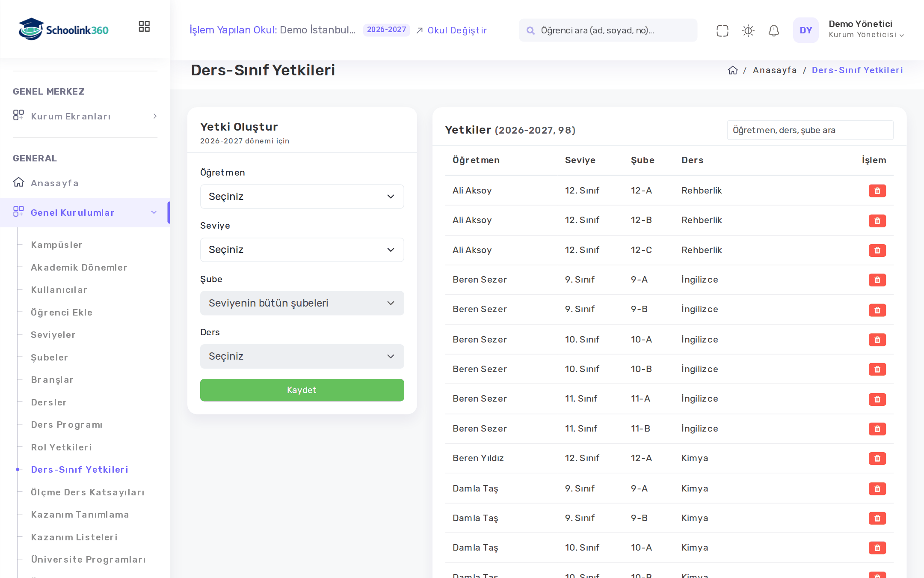Collapse Genel Kurulumlar menu
Image resolution: width=924 pixels, height=578 pixels.
pyautogui.click(x=85, y=212)
